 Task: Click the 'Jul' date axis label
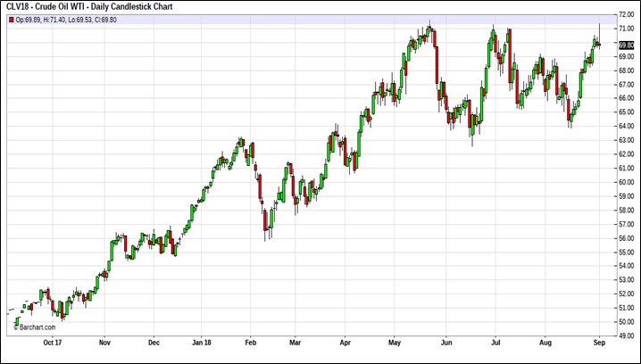(x=495, y=343)
